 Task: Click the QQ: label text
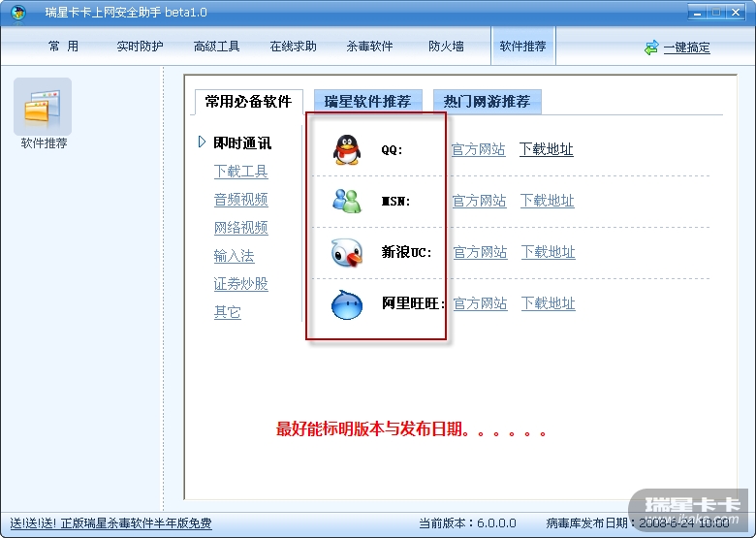pos(392,150)
